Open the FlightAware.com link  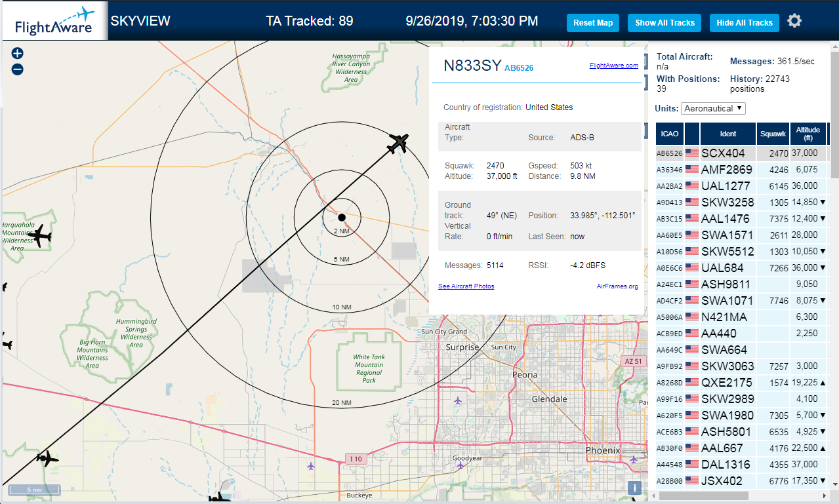[x=613, y=65]
